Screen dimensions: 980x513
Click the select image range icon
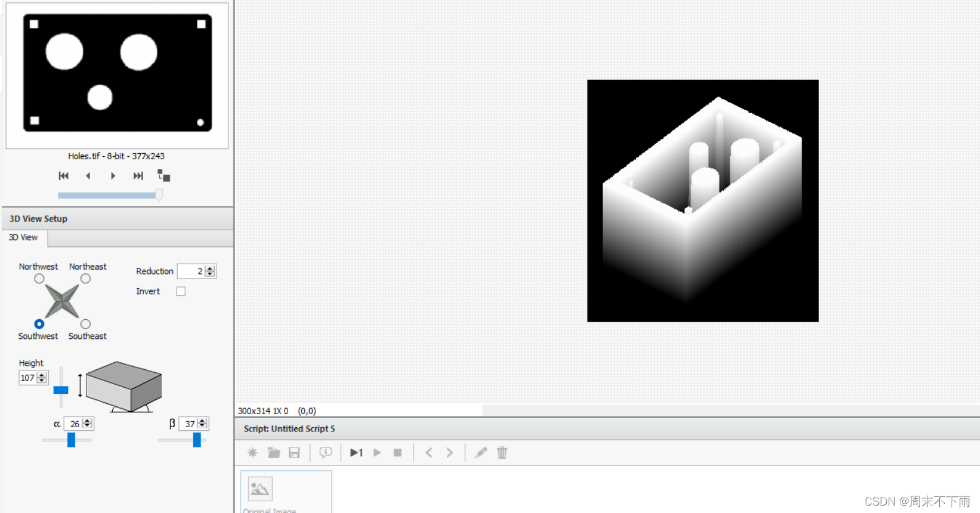[x=164, y=176]
